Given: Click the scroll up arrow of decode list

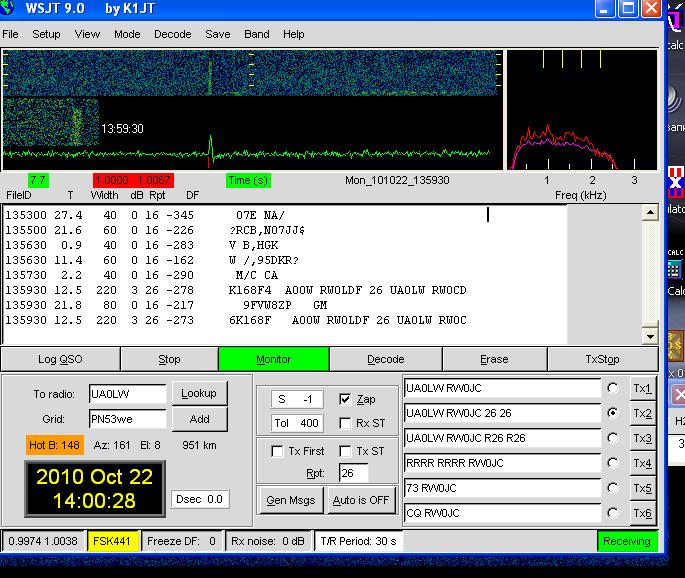Looking at the screenshot, I should (650, 213).
